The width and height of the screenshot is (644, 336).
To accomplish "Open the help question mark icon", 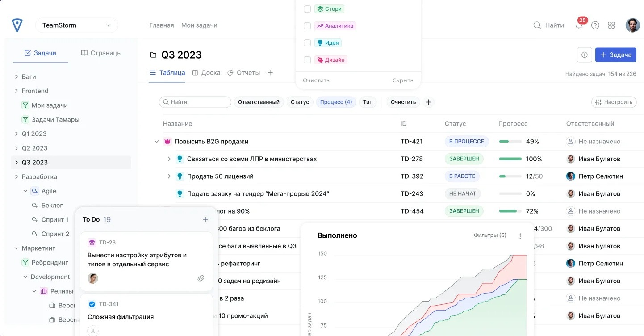I will point(595,25).
